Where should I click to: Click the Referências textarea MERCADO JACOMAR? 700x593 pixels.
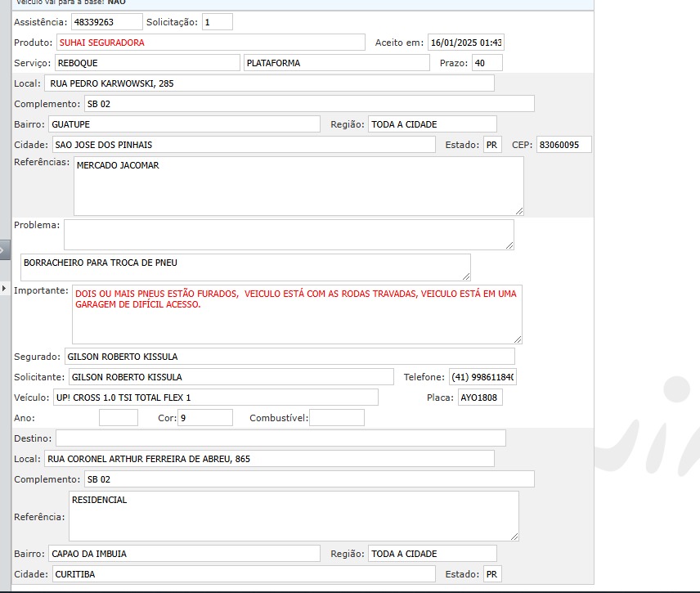coord(298,186)
